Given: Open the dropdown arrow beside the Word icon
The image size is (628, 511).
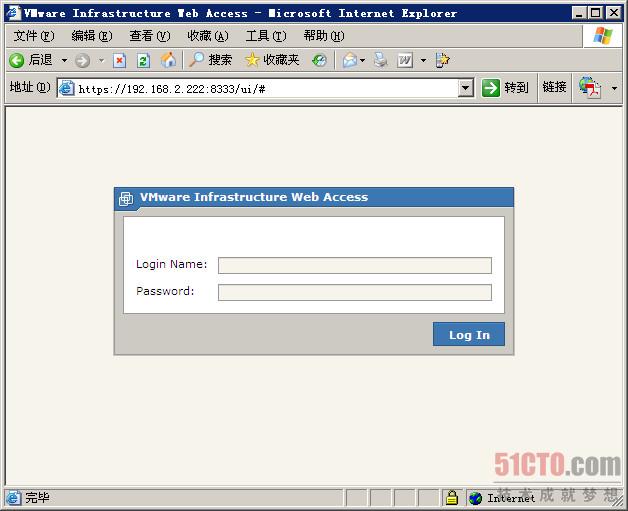Looking at the screenshot, I should click(423, 60).
